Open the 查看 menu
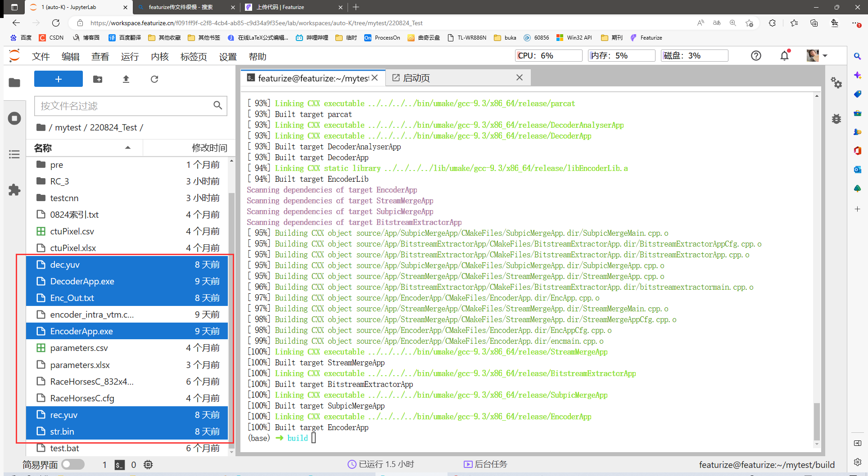The image size is (868, 476). [x=100, y=57]
